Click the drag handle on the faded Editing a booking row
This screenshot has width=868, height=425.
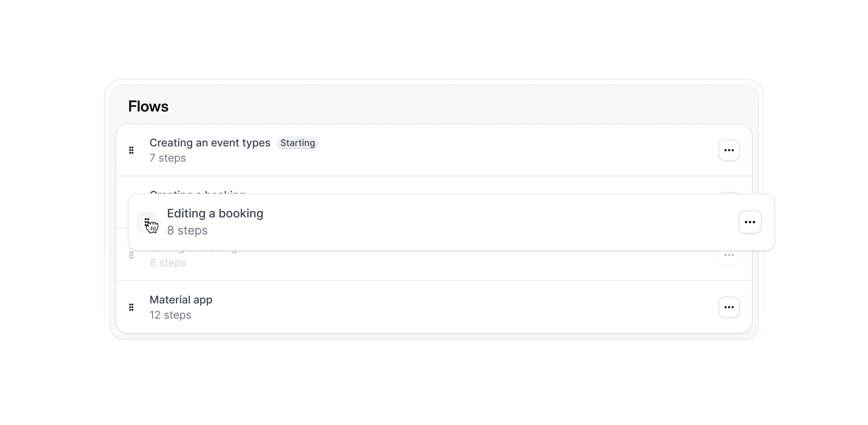(x=131, y=255)
